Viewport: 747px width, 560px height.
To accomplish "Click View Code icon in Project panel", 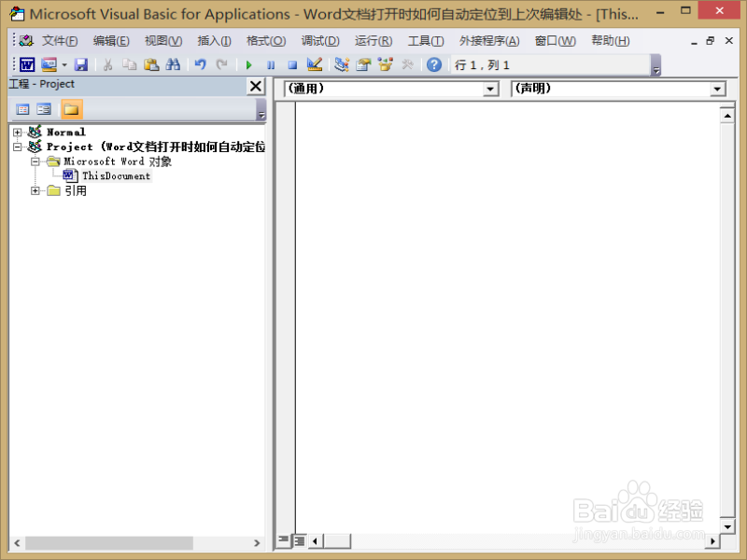I will (22, 109).
